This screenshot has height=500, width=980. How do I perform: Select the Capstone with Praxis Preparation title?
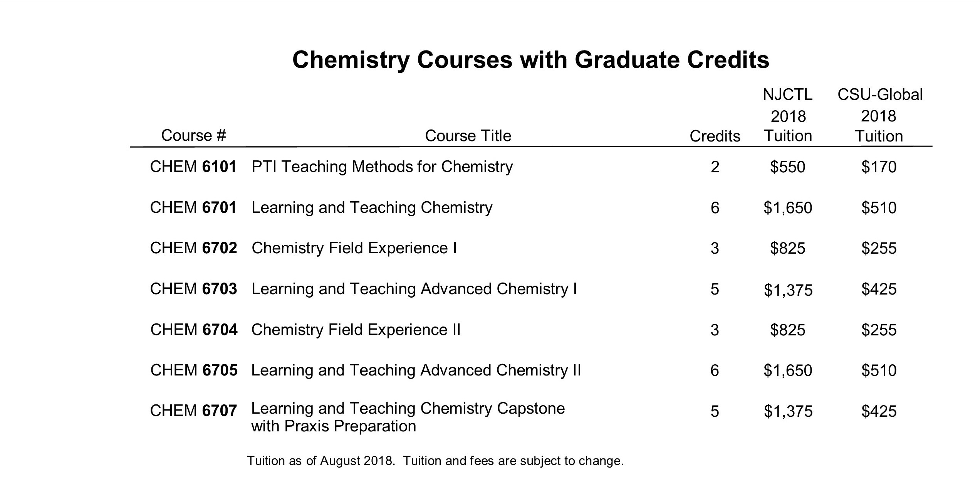[x=408, y=418]
